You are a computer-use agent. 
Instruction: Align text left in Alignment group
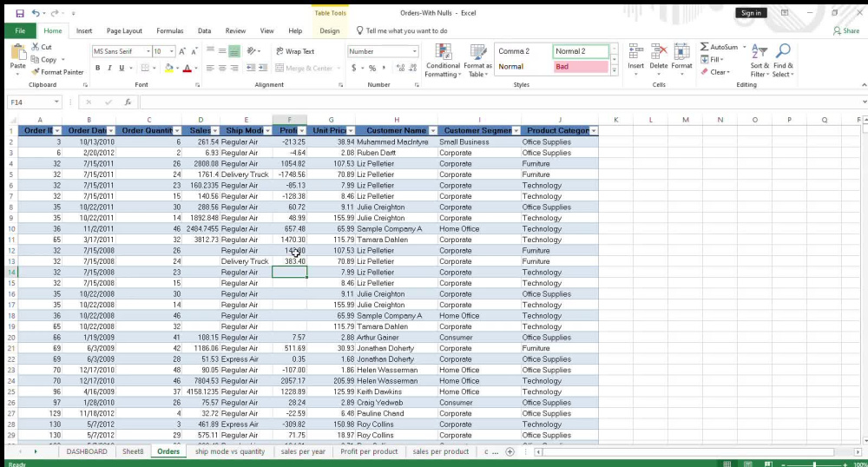210,68
